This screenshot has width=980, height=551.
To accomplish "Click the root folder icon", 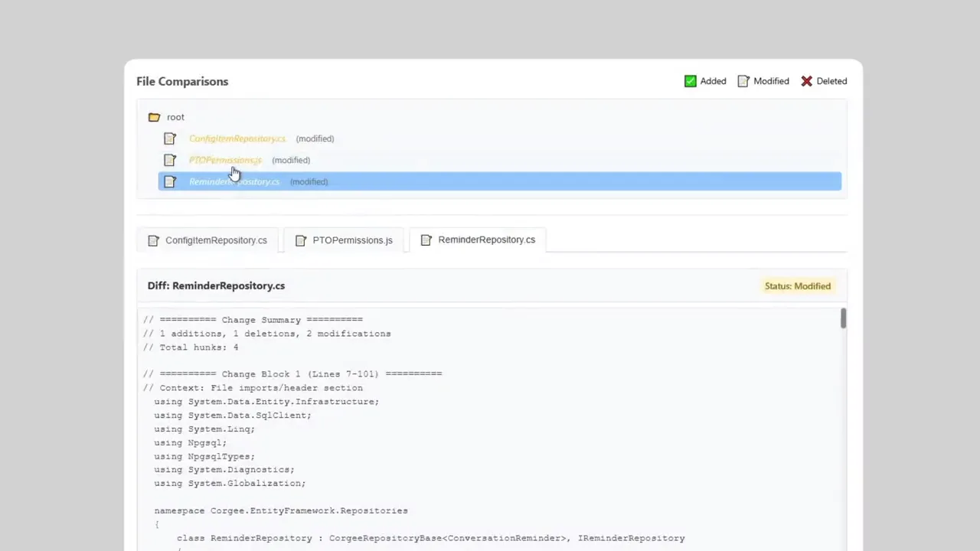I will [x=154, y=117].
